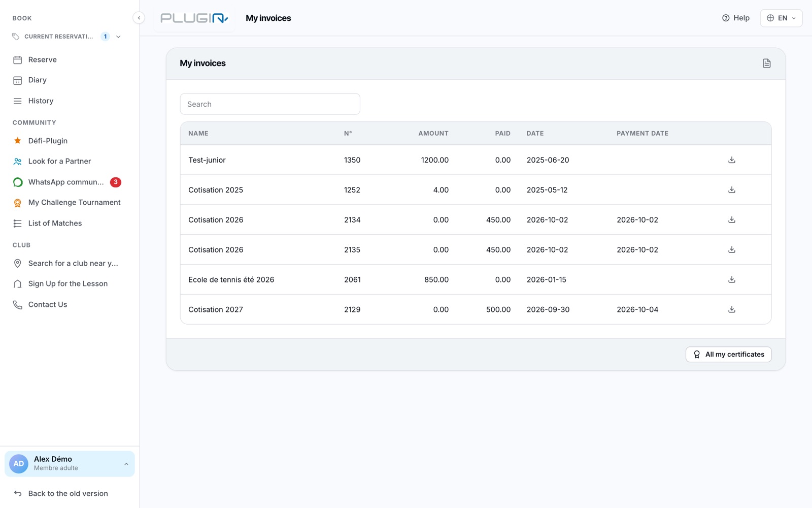The width and height of the screenshot is (812, 508).
Task: Download the Cotisation 2027 invoice
Action: pos(731,310)
